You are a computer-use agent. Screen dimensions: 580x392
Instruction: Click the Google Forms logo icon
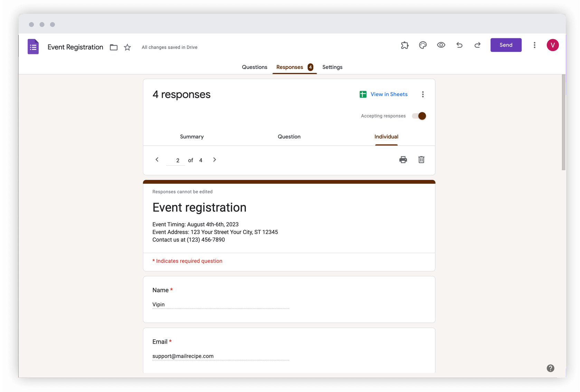[x=33, y=46]
